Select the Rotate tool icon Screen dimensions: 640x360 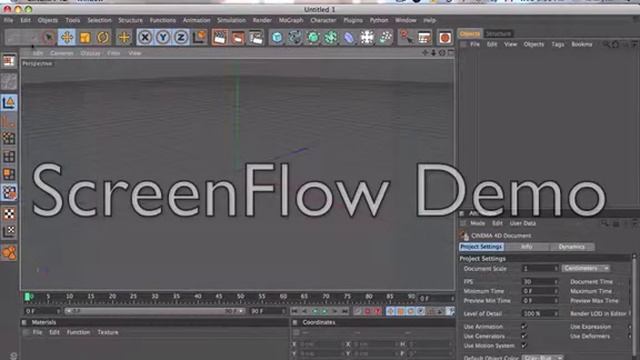[103, 38]
